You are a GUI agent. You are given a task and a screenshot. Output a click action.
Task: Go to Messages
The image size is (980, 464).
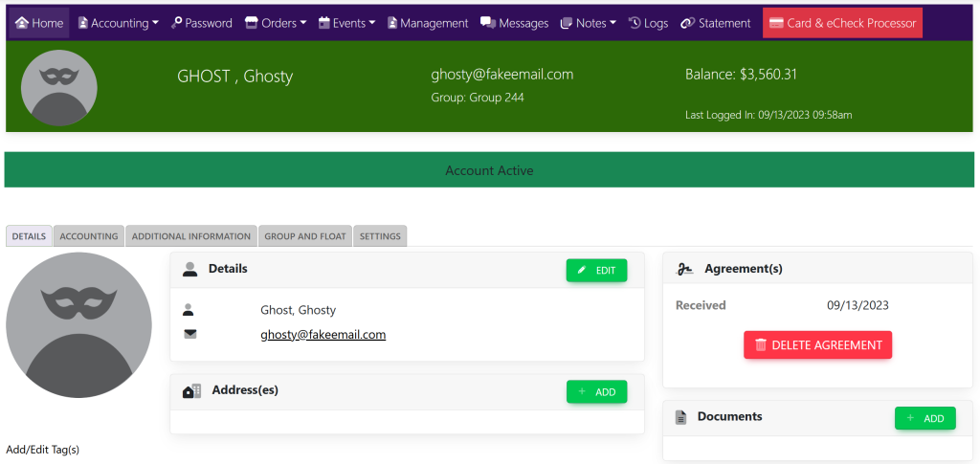(x=515, y=23)
